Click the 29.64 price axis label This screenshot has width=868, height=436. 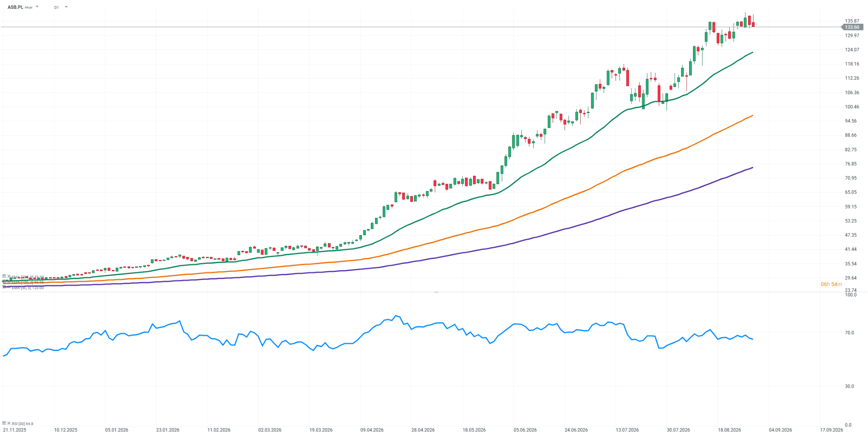(x=851, y=278)
